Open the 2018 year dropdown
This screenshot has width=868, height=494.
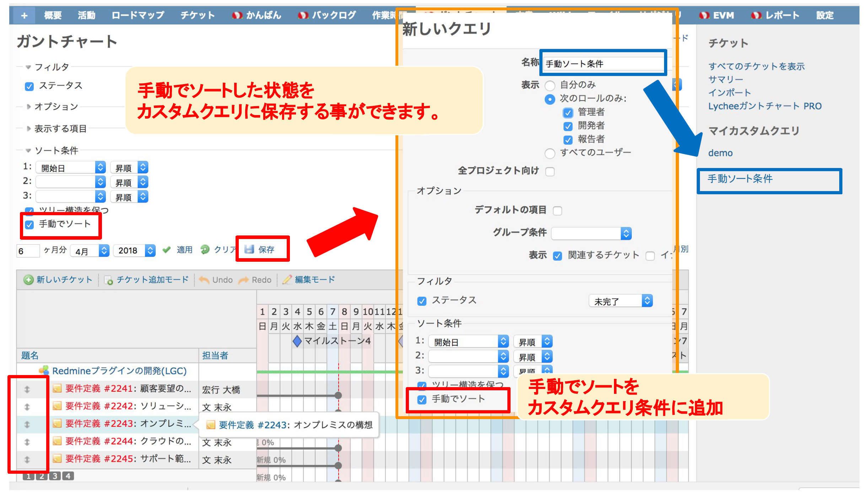point(134,251)
